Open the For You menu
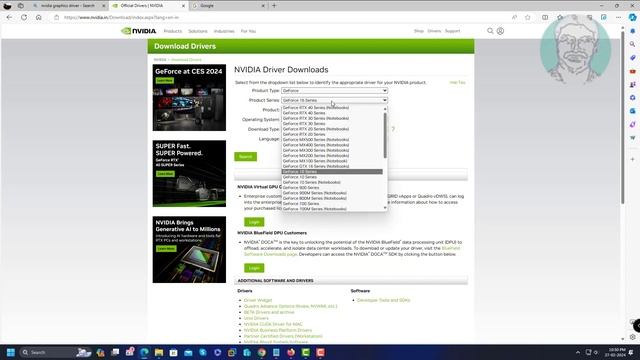640x360 pixels. tap(248, 31)
